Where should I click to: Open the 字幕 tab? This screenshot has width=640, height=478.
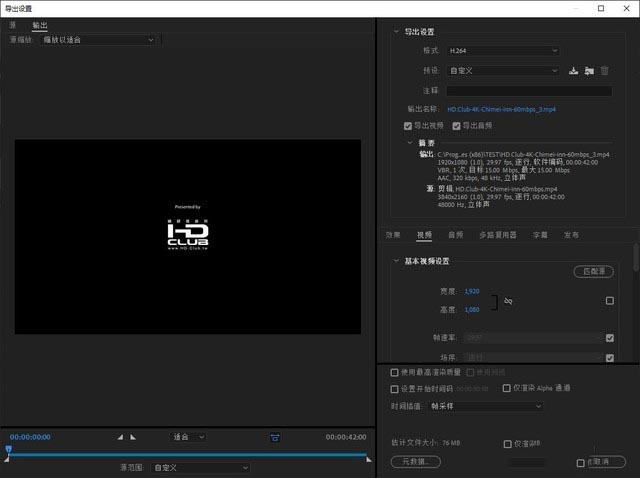pyautogui.click(x=540, y=235)
